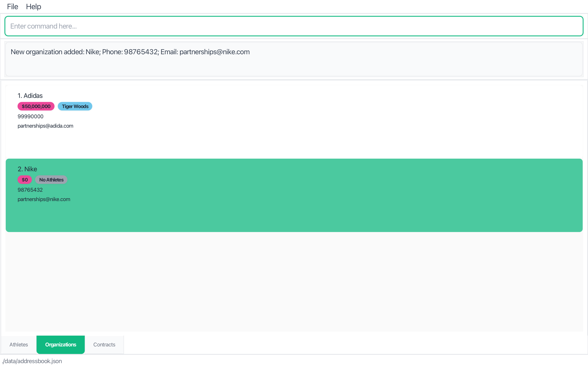Click the Adidas phone number 99990000

pos(31,116)
